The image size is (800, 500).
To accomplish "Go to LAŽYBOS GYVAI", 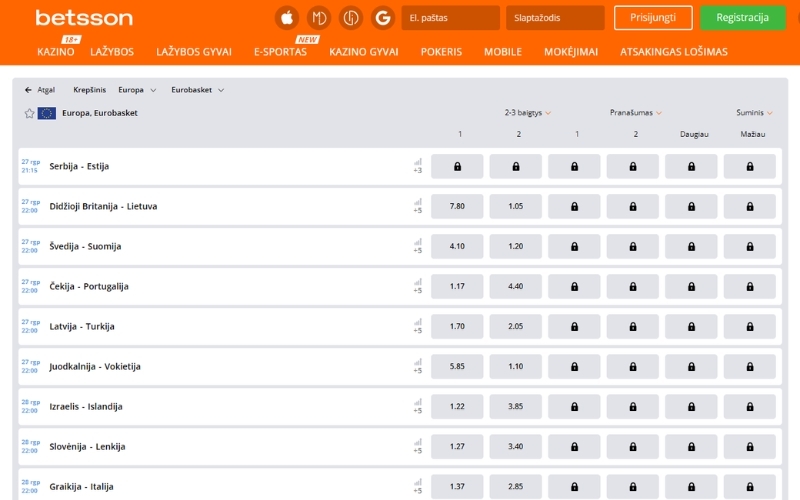I will tap(194, 52).
